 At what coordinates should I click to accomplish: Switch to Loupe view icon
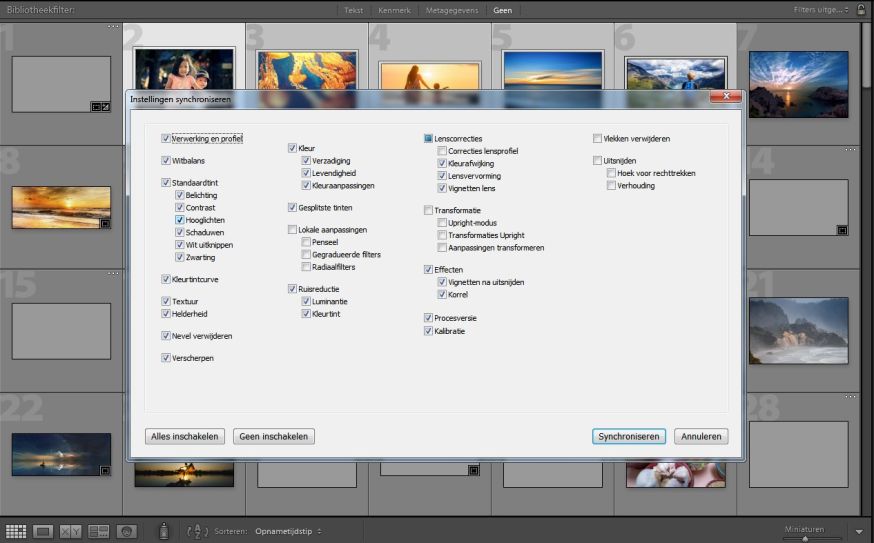coord(43,531)
